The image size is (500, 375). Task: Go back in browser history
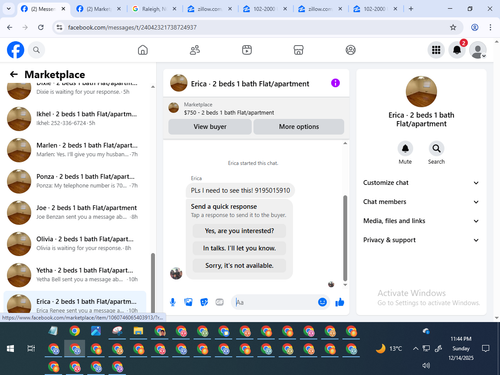coord(10,27)
